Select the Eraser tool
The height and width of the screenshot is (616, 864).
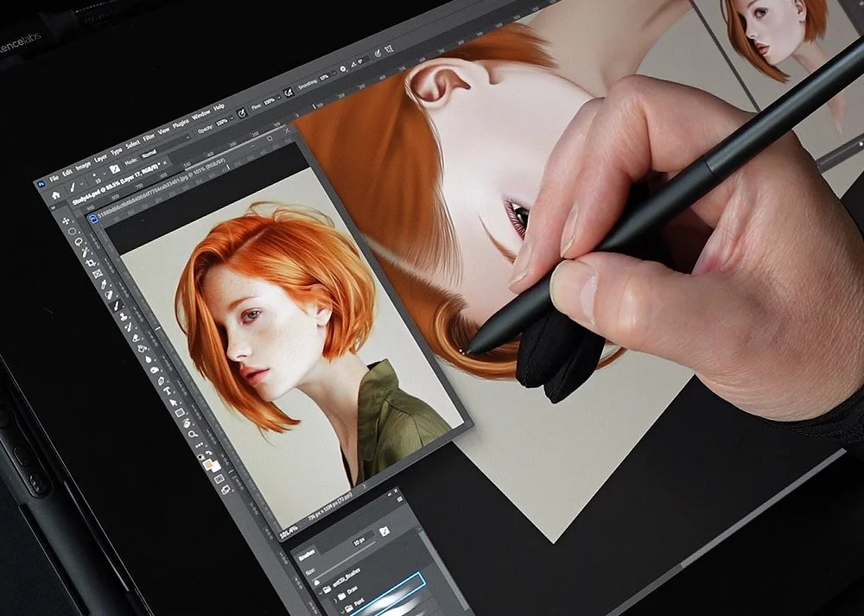136,338
